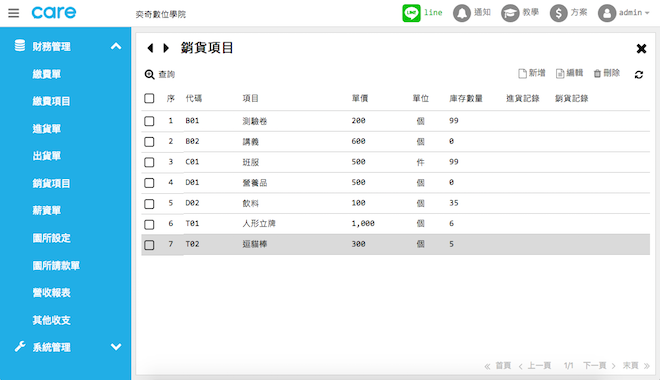Click the 刪除 trash icon
Viewport: 660px width, 380px height.
tap(597, 74)
